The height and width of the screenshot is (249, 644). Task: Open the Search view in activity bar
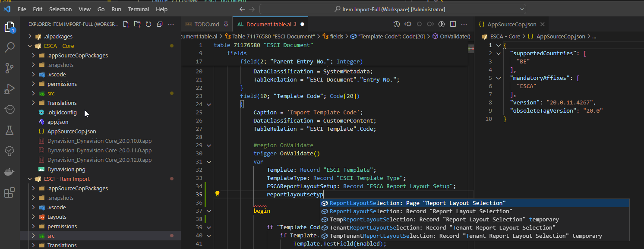[9, 47]
